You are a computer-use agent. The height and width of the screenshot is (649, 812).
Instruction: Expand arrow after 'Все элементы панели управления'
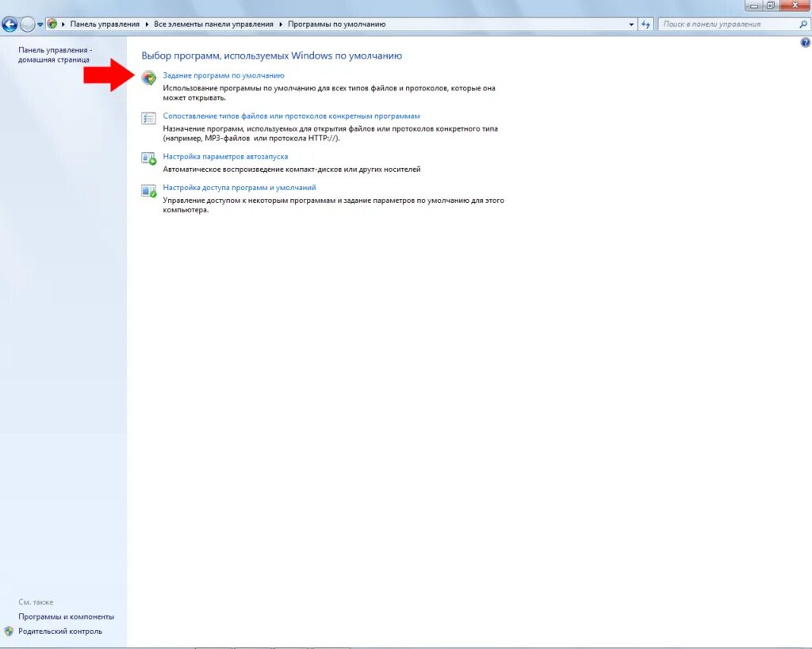pyautogui.click(x=280, y=25)
